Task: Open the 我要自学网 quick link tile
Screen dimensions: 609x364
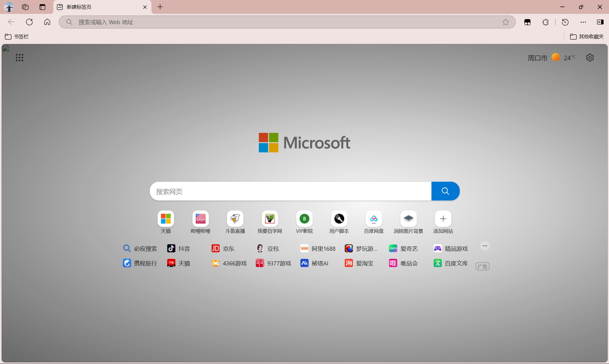Action: pyautogui.click(x=270, y=222)
